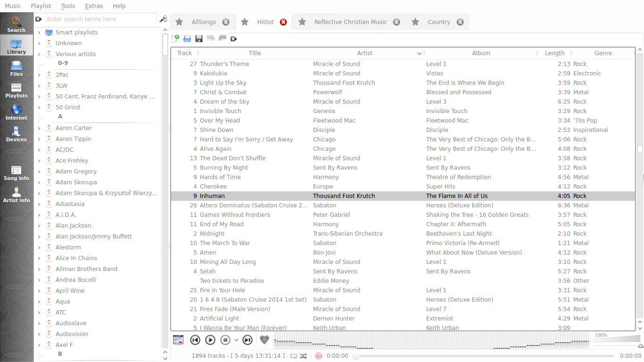The width and height of the screenshot is (644, 362).
Task: Start playback with the play button
Action: coord(210,340)
